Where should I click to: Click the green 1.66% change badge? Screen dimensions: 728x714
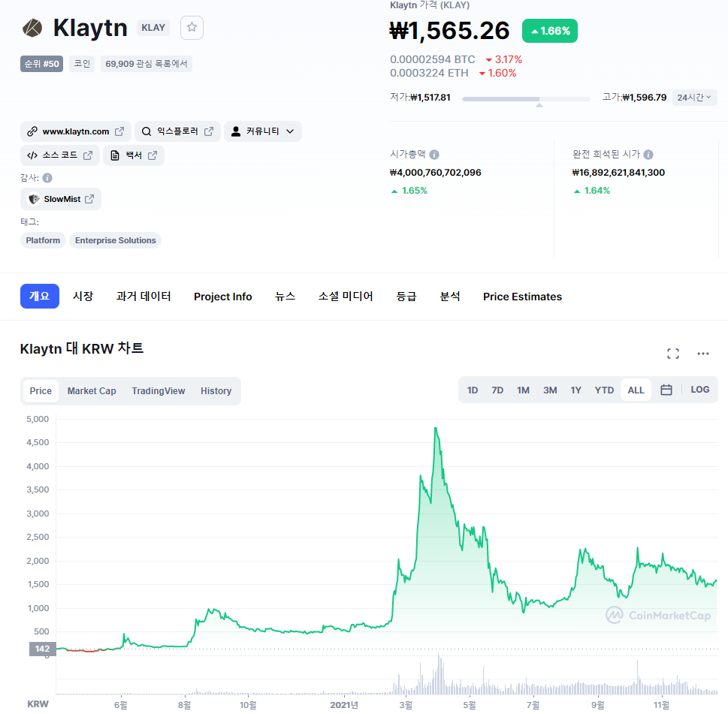pos(550,31)
